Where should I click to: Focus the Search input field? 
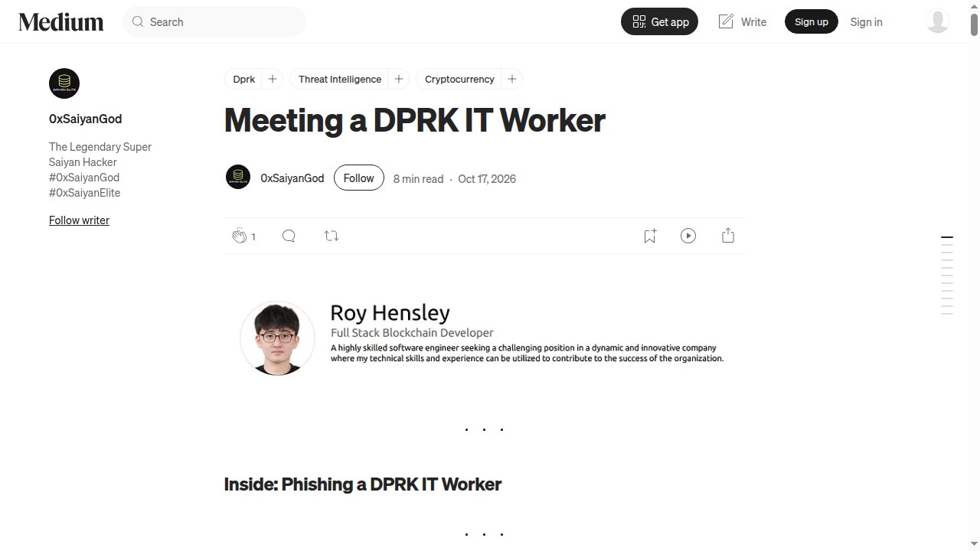(x=214, y=21)
